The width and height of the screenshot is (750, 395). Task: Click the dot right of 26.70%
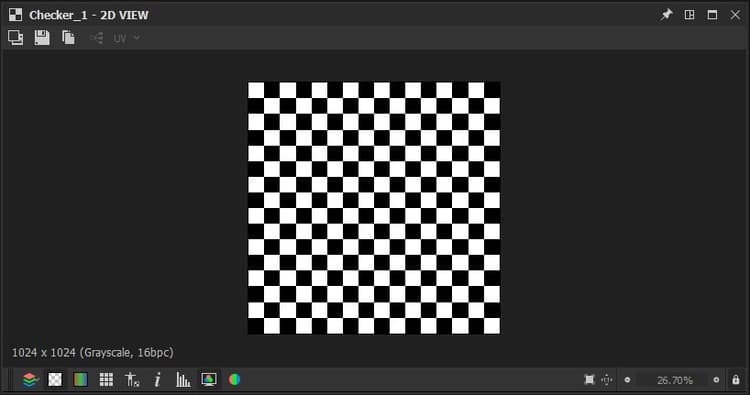point(716,380)
